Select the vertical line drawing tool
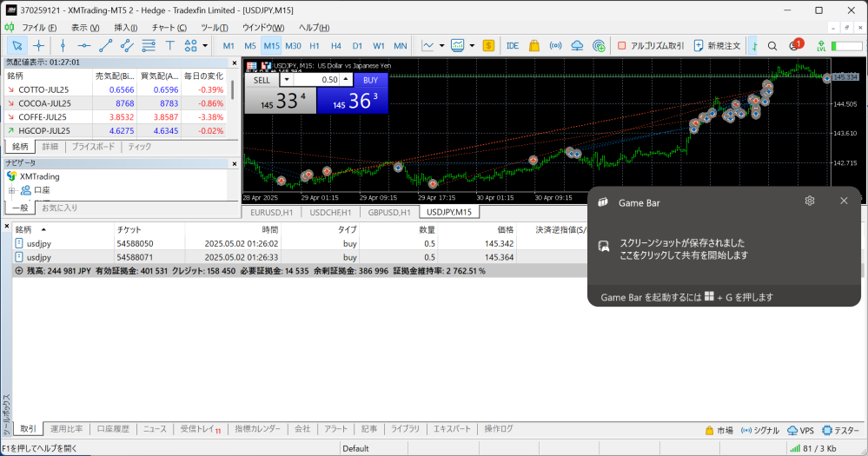Screen dimensions: 868x456 tap(63, 46)
